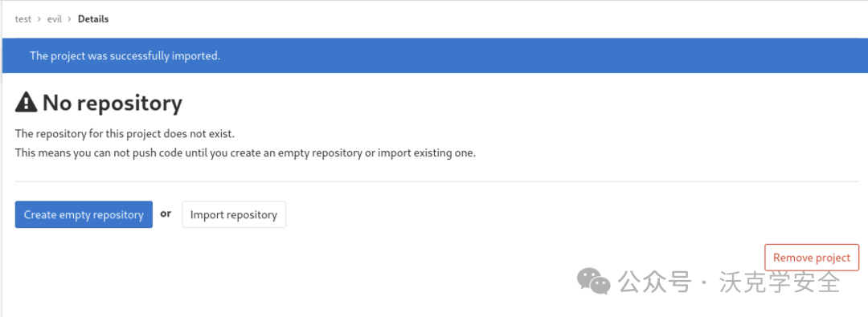Click the chevron between "evil" and "Details"
The width and height of the screenshot is (868, 317).
[x=70, y=19]
